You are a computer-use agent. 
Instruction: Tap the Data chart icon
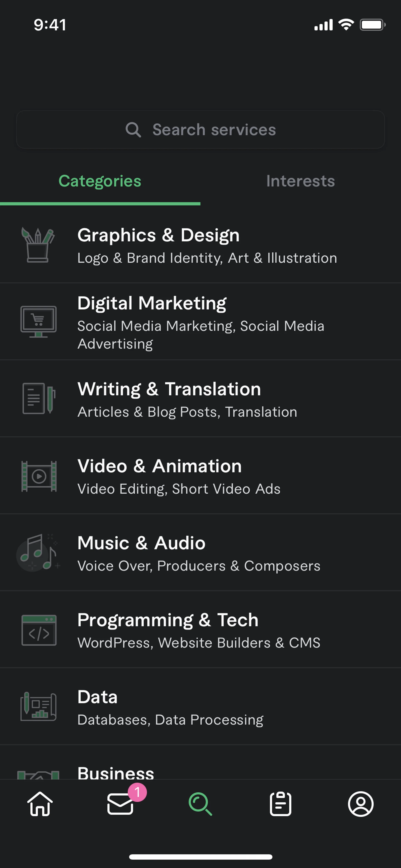coord(38,707)
